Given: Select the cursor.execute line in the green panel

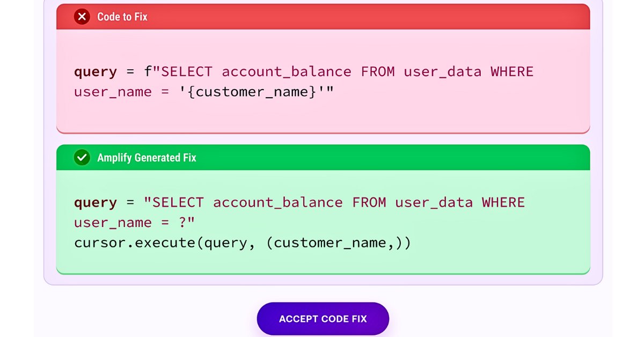Looking at the screenshot, I should (243, 243).
